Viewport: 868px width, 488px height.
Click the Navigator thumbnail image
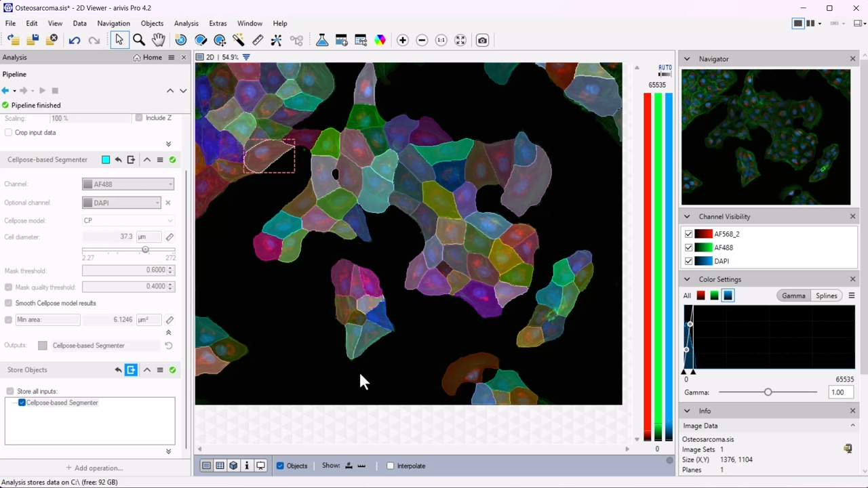[765, 137]
